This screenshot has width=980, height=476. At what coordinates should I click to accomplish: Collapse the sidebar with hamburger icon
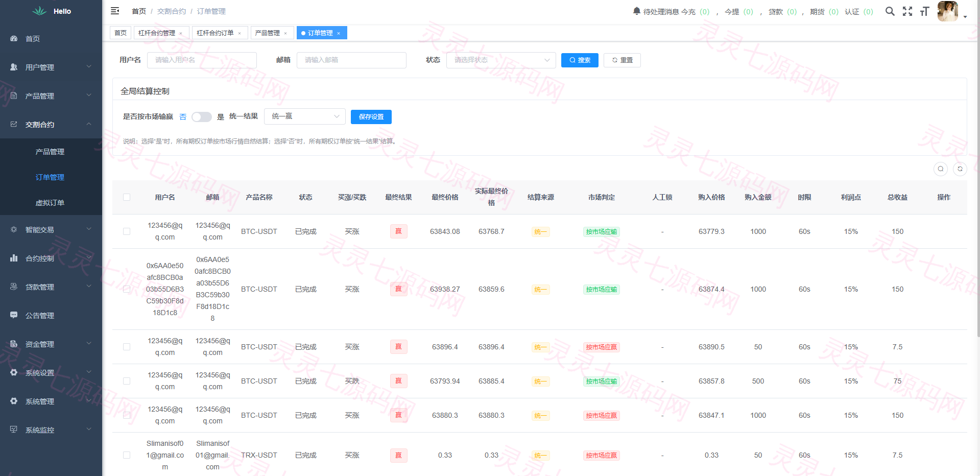115,11
